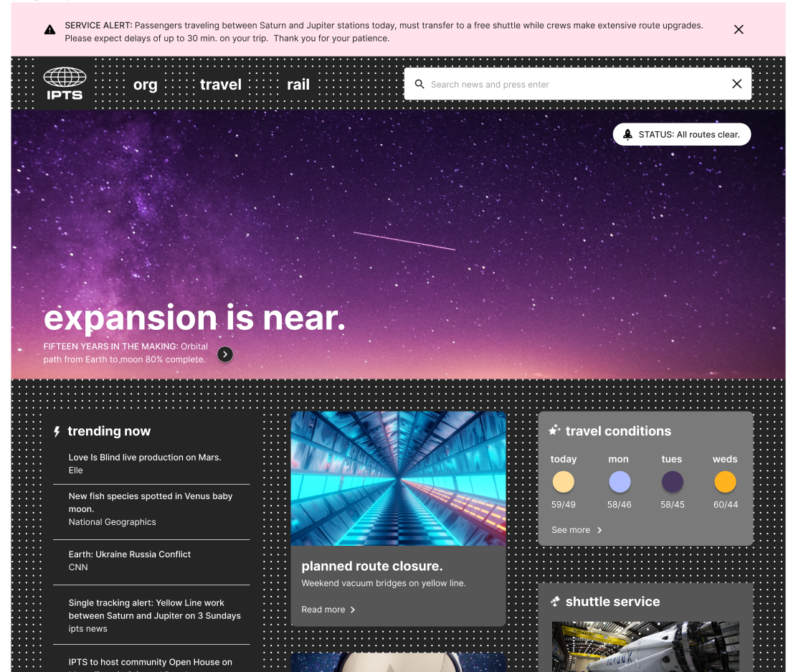Screen dimensions: 801x672
Task: Click the chevron beside See more
Action: point(599,530)
